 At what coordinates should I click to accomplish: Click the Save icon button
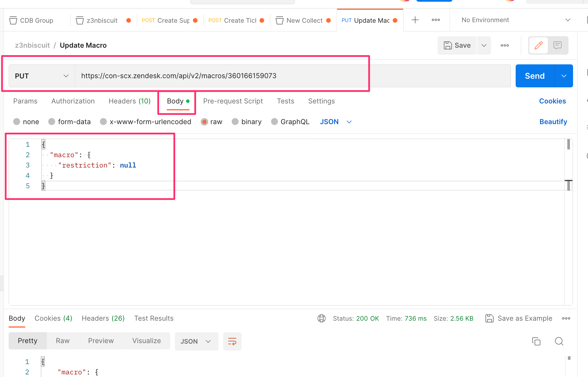coord(457,45)
